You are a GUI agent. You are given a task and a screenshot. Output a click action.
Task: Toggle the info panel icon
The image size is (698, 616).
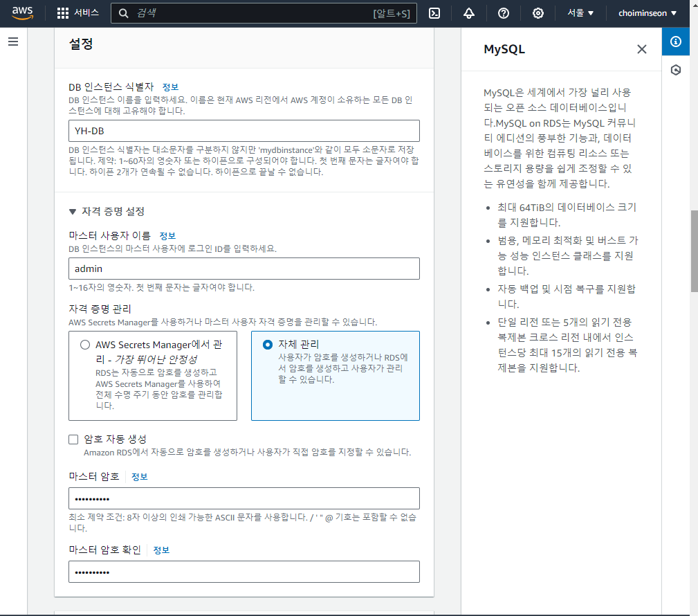coord(676,42)
